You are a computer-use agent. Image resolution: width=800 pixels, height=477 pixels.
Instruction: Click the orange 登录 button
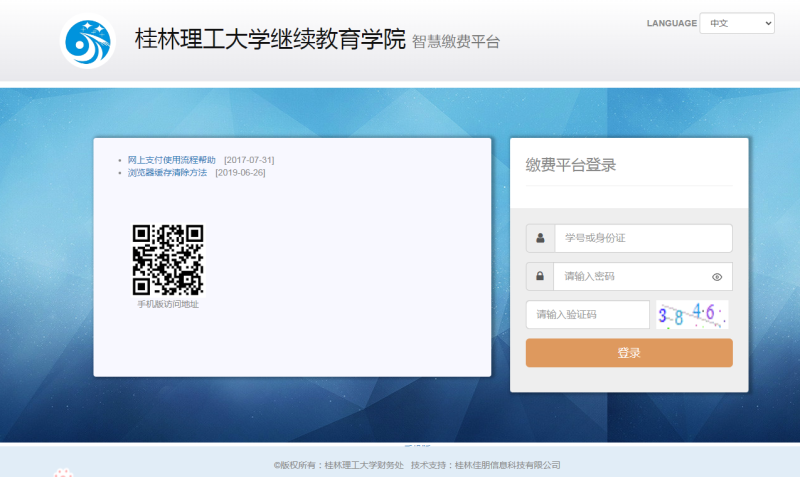click(x=629, y=353)
